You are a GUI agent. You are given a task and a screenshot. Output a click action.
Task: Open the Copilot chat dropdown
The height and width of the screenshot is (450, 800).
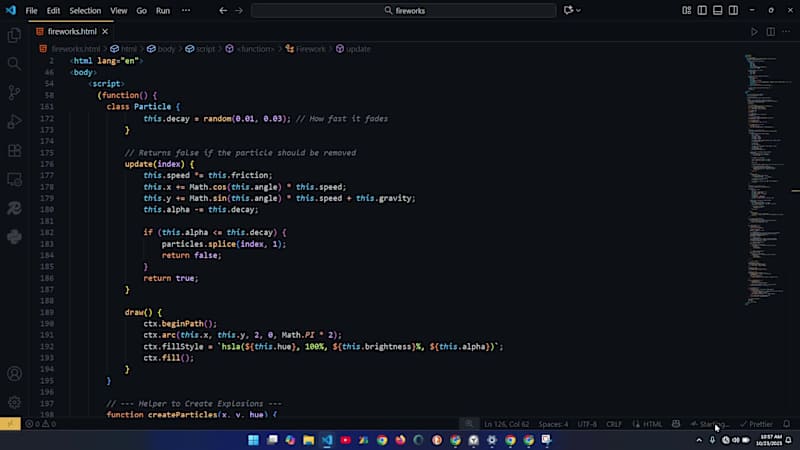point(579,10)
